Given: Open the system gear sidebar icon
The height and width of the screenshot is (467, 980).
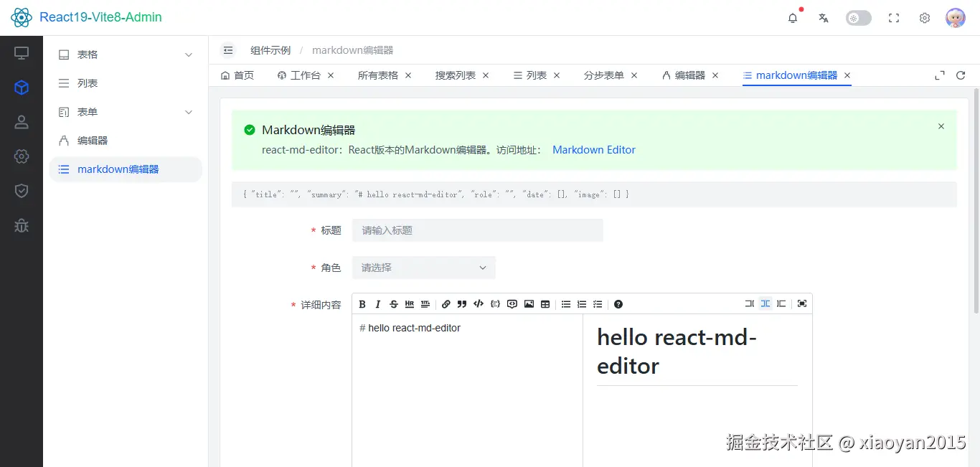Looking at the screenshot, I should coord(22,156).
